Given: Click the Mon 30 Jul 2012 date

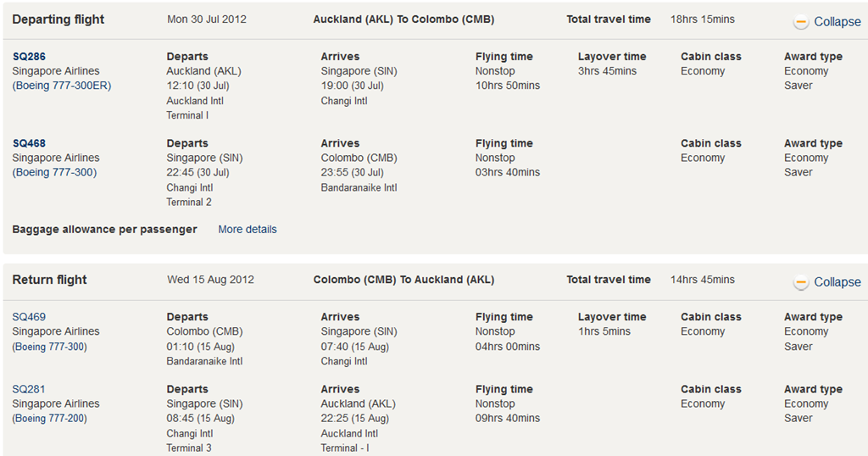Looking at the screenshot, I should (207, 19).
